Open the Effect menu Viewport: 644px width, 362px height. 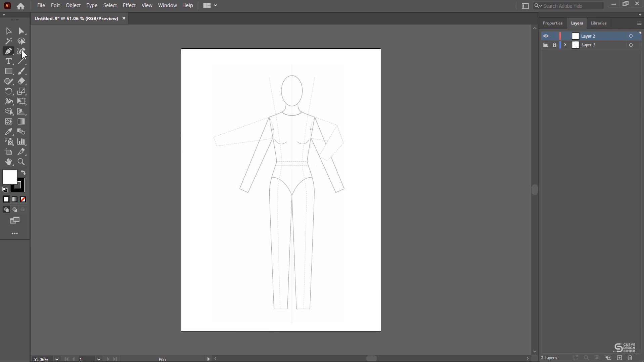[x=129, y=5]
